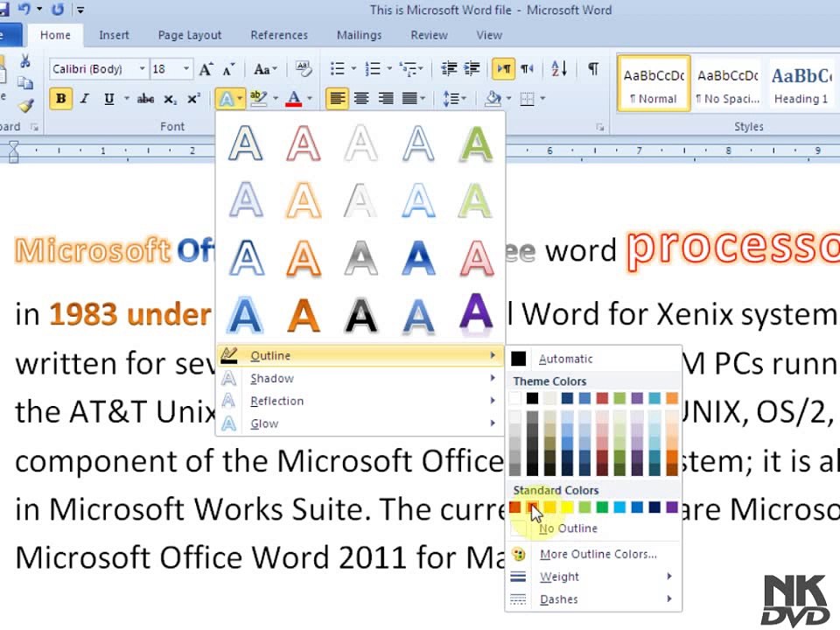
Task: Click the Decrease Indent icon
Action: point(449,68)
